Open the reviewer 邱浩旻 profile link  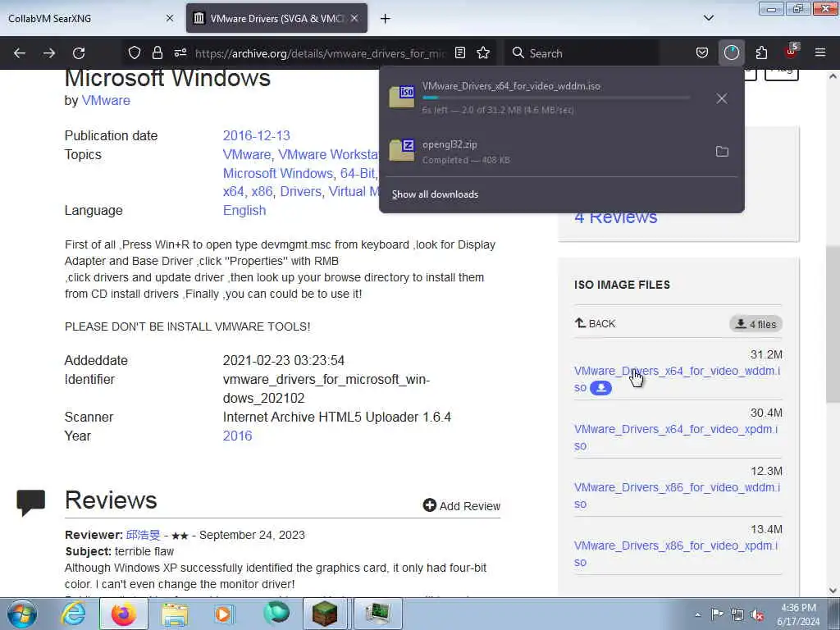[x=143, y=535]
